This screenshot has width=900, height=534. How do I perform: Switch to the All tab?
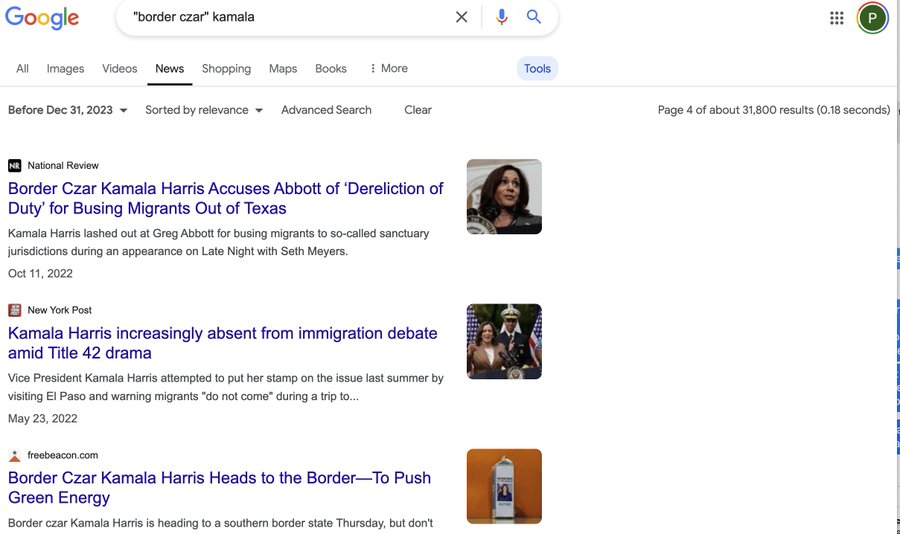pyautogui.click(x=22, y=68)
